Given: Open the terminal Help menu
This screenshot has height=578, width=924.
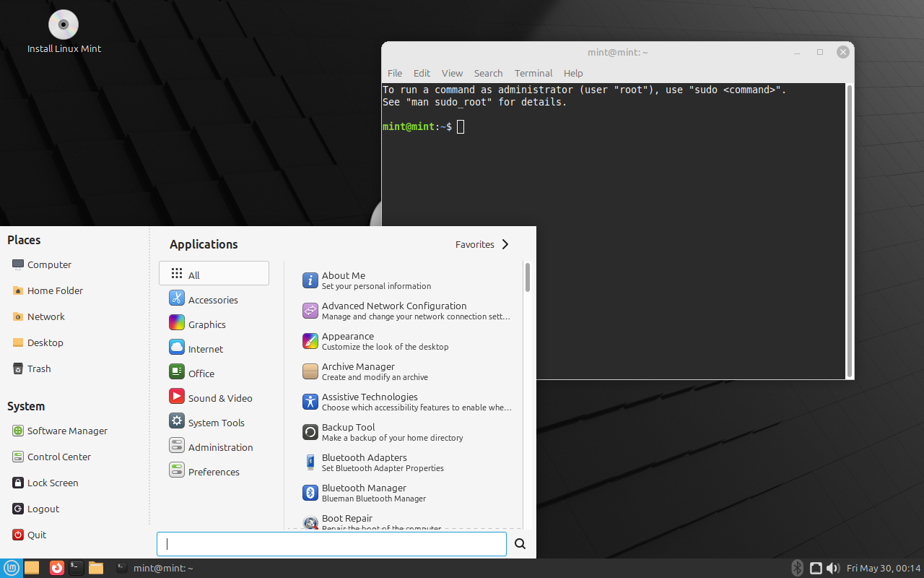Looking at the screenshot, I should click(573, 73).
